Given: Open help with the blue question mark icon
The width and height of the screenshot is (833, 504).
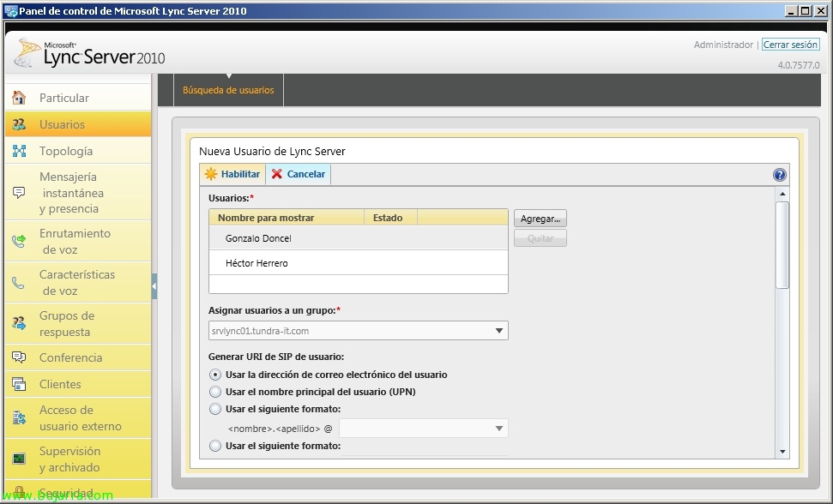Looking at the screenshot, I should click(779, 175).
